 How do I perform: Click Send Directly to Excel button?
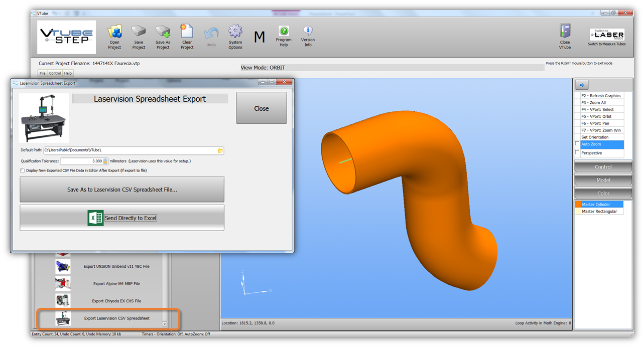[122, 218]
